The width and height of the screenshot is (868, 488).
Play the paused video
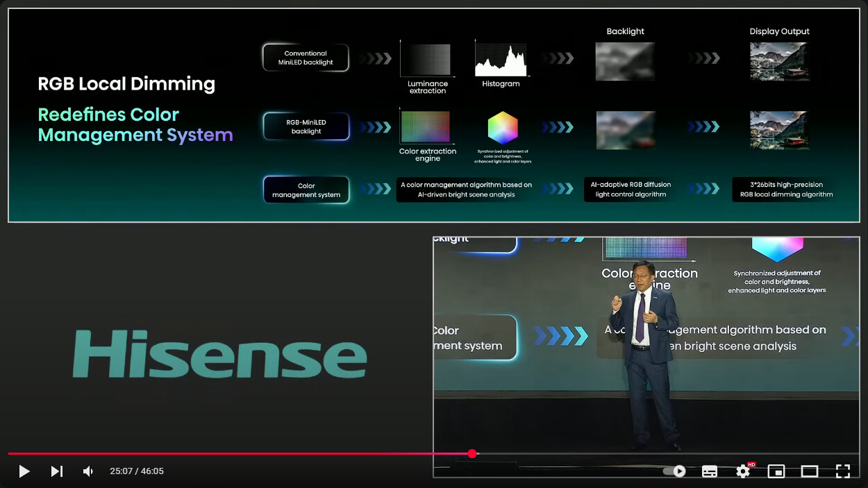click(24, 471)
